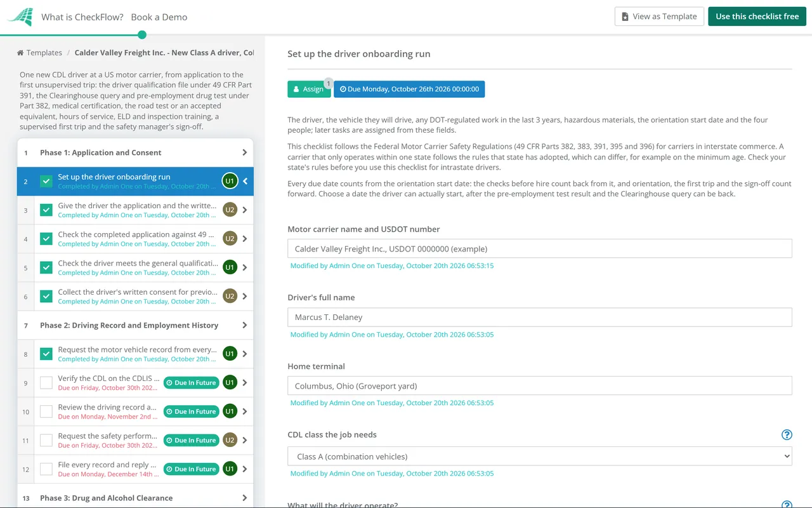Go to Templates breadcrumb
This screenshot has width=812, height=508.
[x=44, y=53]
